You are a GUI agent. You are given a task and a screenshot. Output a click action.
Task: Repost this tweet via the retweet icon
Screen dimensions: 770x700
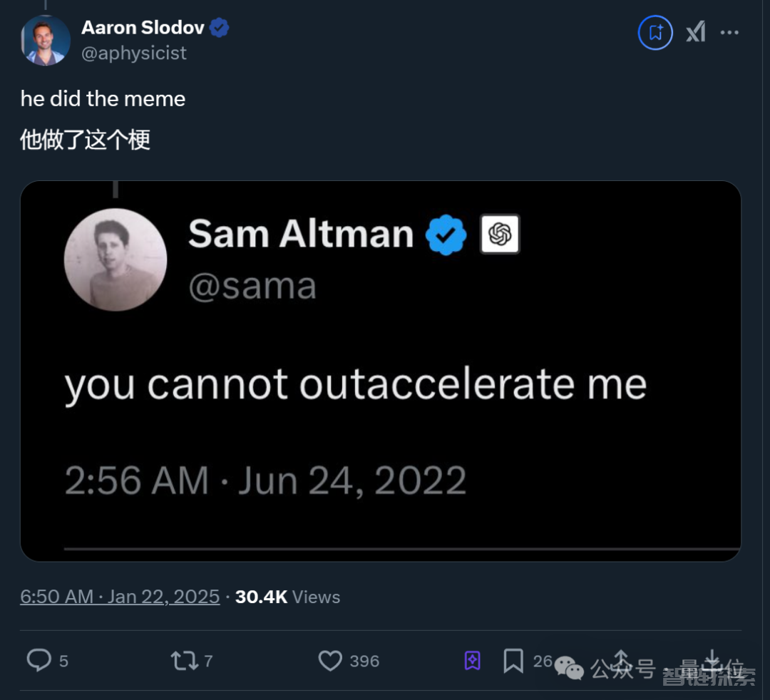(185, 661)
